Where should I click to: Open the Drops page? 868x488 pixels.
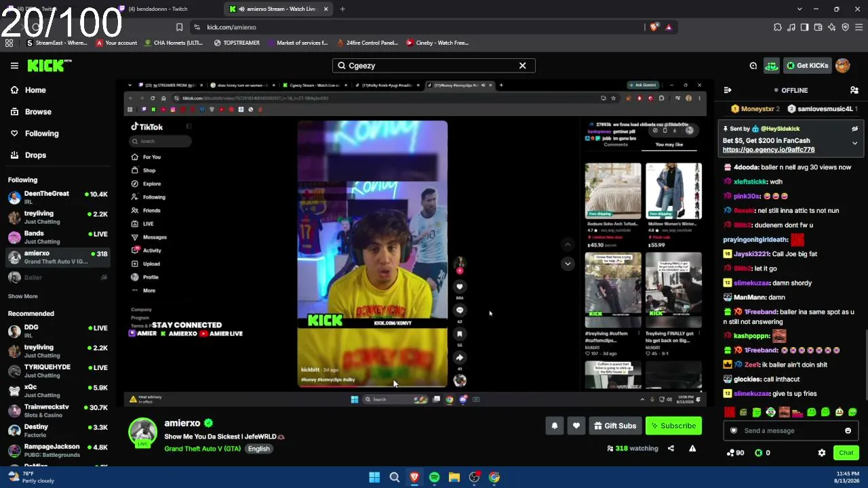[35, 155]
